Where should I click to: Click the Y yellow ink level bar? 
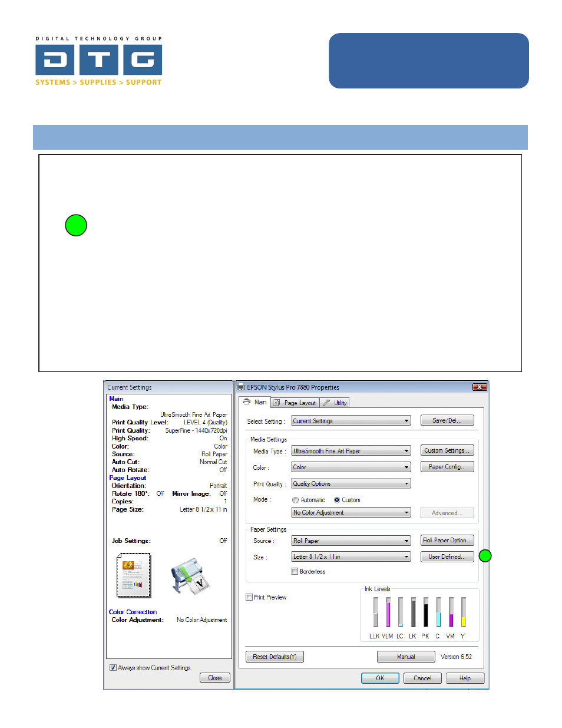[464, 612]
